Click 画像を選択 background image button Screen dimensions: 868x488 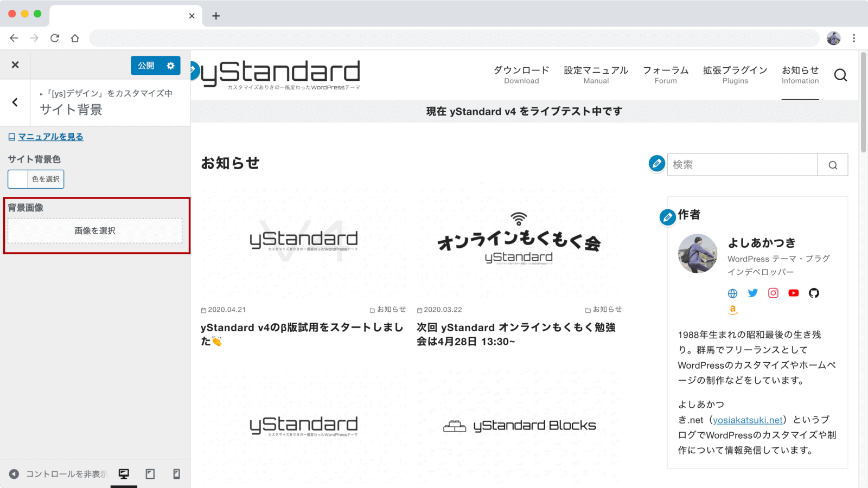95,230
